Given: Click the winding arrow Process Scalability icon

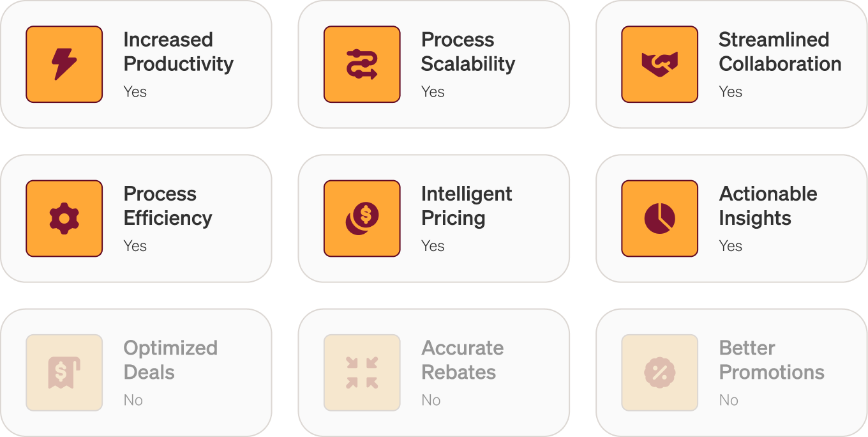Looking at the screenshot, I should [x=361, y=65].
